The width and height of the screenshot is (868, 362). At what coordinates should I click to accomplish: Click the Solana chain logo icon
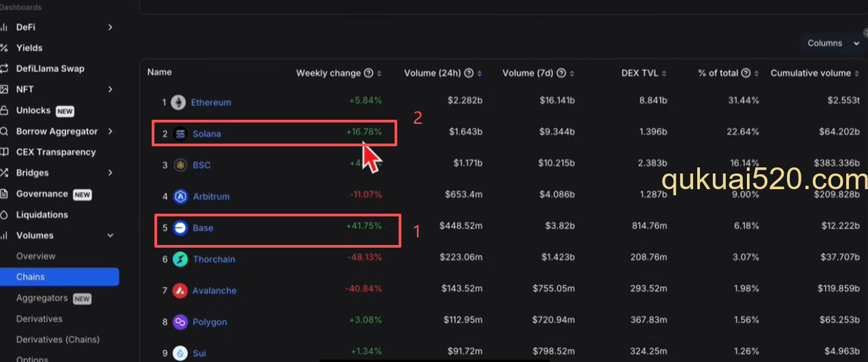(180, 134)
